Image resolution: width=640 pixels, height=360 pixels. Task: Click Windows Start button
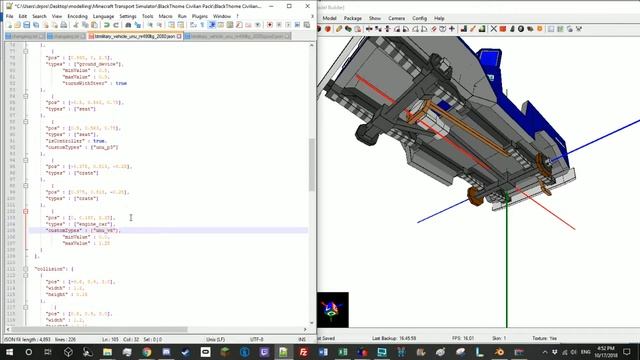9,352
